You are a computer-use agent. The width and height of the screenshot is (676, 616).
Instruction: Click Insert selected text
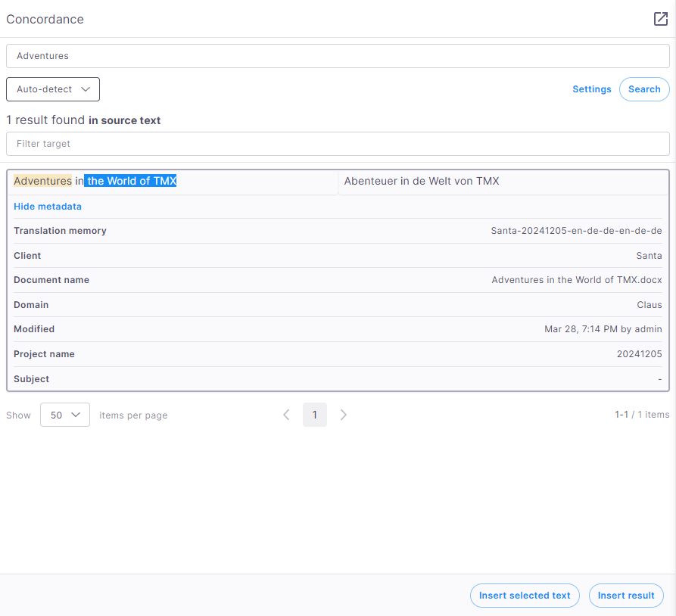coord(525,596)
